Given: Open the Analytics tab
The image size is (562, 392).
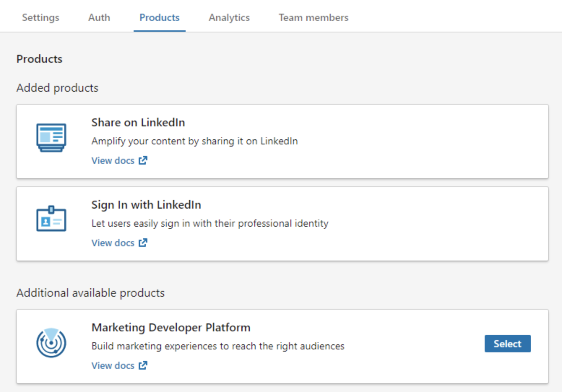Looking at the screenshot, I should tap(229, 17).
